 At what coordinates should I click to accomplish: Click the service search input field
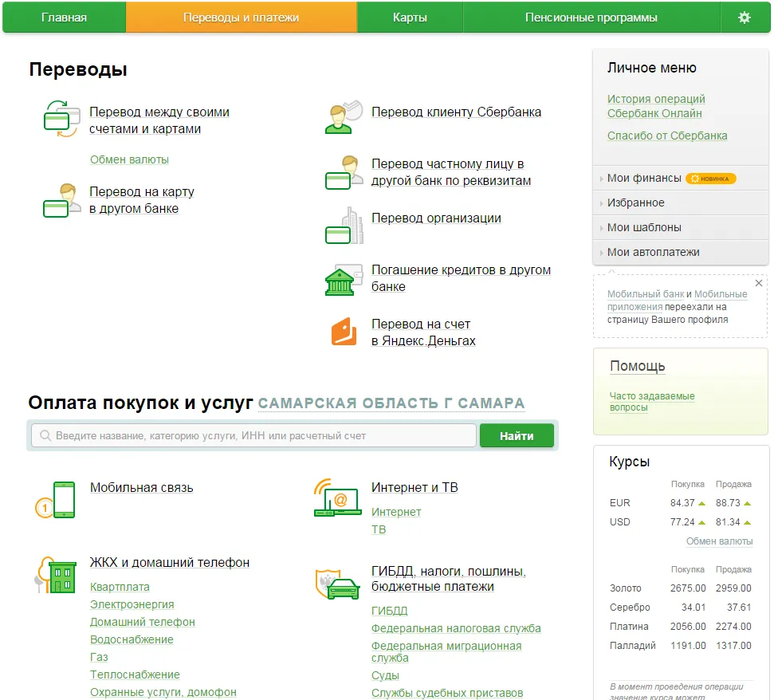(255, 436)
